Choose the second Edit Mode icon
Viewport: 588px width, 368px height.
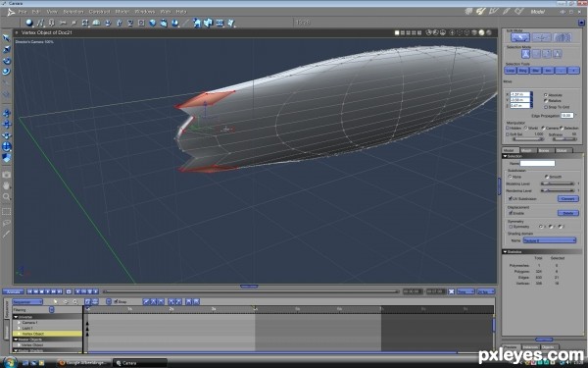pos(542,37)
